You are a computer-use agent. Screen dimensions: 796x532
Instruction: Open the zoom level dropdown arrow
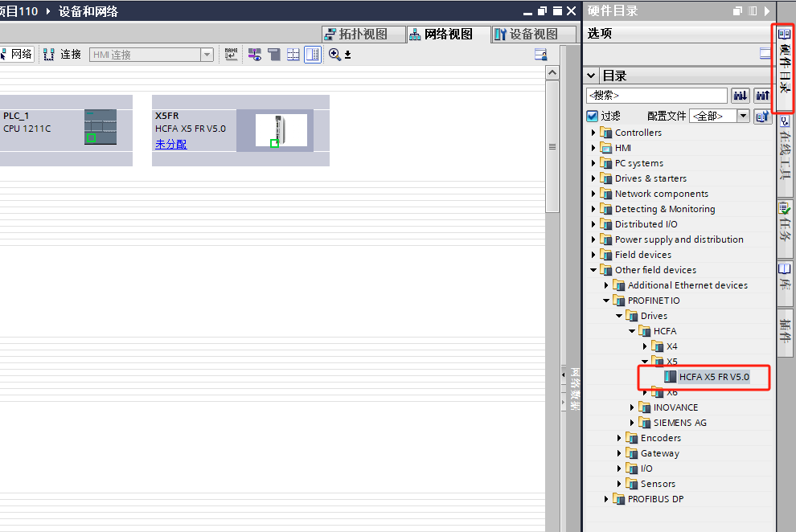347,55
